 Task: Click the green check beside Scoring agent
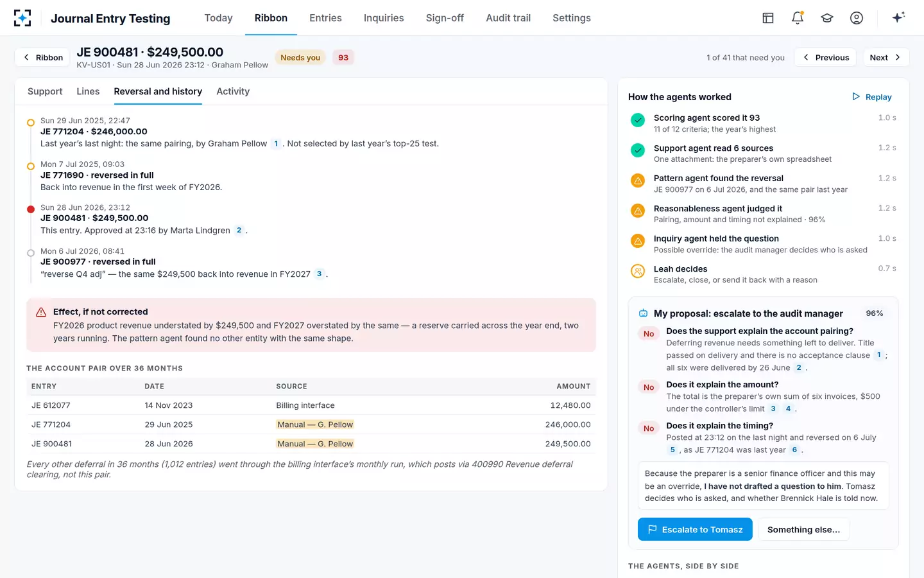tap(638, 120)
